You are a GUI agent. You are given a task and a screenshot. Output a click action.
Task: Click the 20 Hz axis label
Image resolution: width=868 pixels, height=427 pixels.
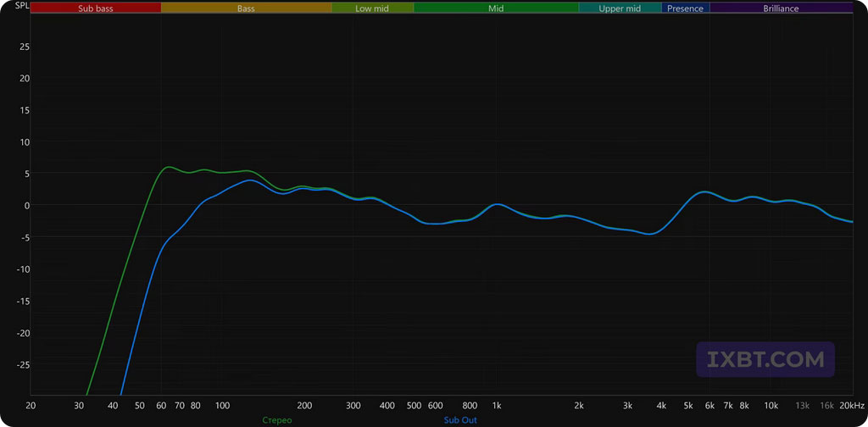[31, 406]
